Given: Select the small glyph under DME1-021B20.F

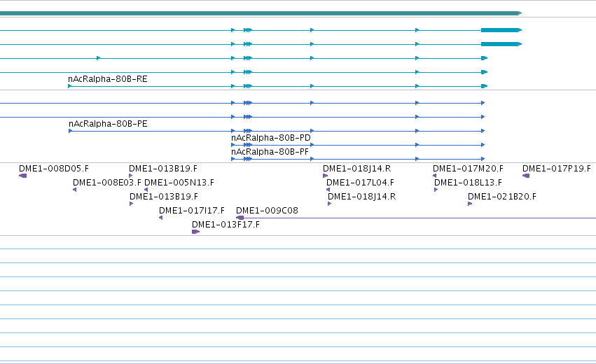Looking at the screenshot, I should coord(470,204).
